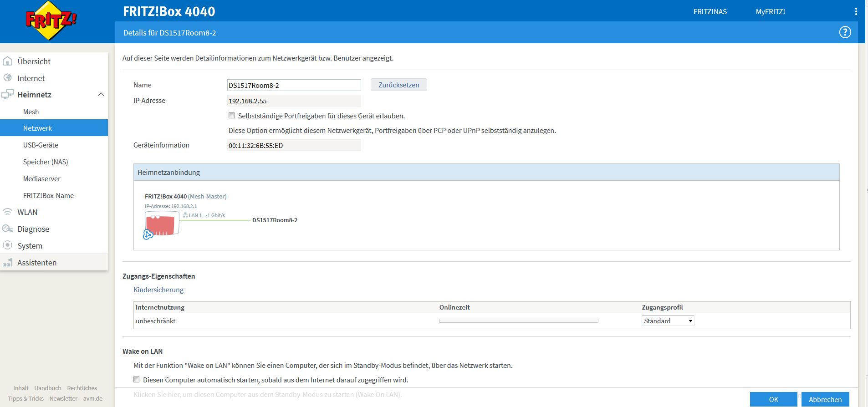Viewport: 868px width, 407px height.
Task: Confirm with the OK button
Action: [x=773, y=399]
